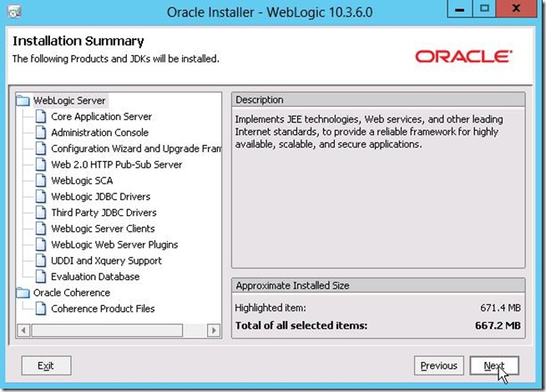Select the Oracle Coherence tree node

click(x=72, y=293)
